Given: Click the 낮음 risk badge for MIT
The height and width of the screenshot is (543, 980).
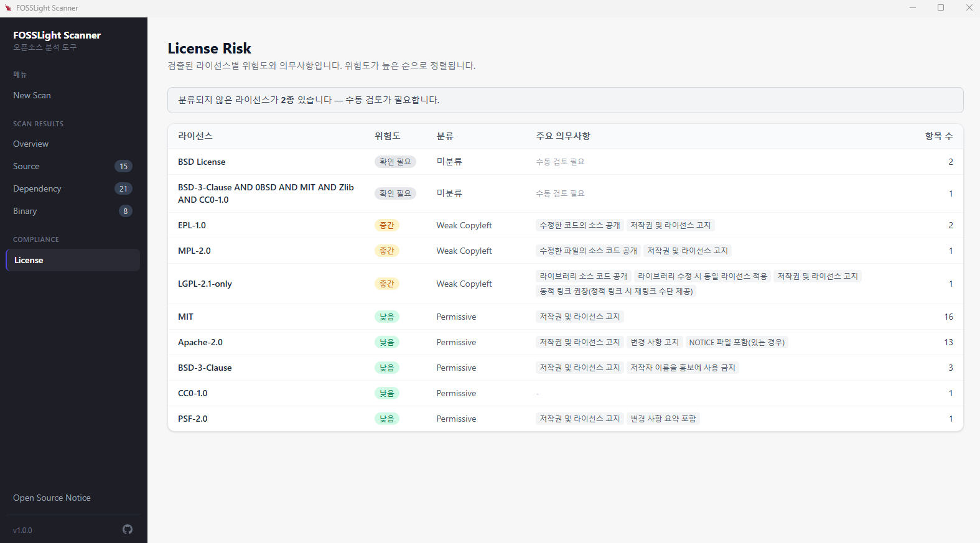Looking at the screenshot, I should point(387,317).
